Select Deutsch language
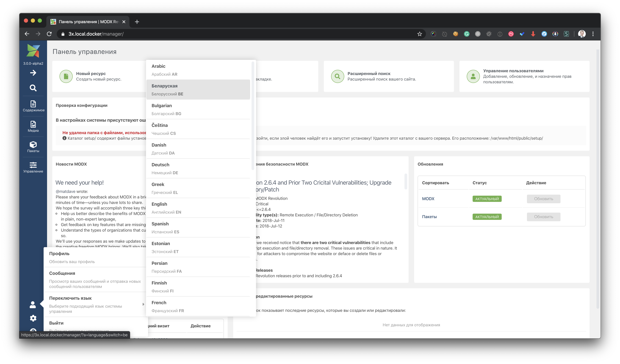The height and width of the screenshot is (364, 620). [198, 168]
